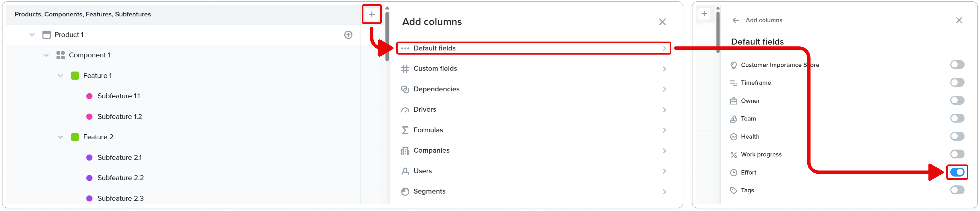Open the Drivers column category
The image size is (980, 211).
click(533, 110)
